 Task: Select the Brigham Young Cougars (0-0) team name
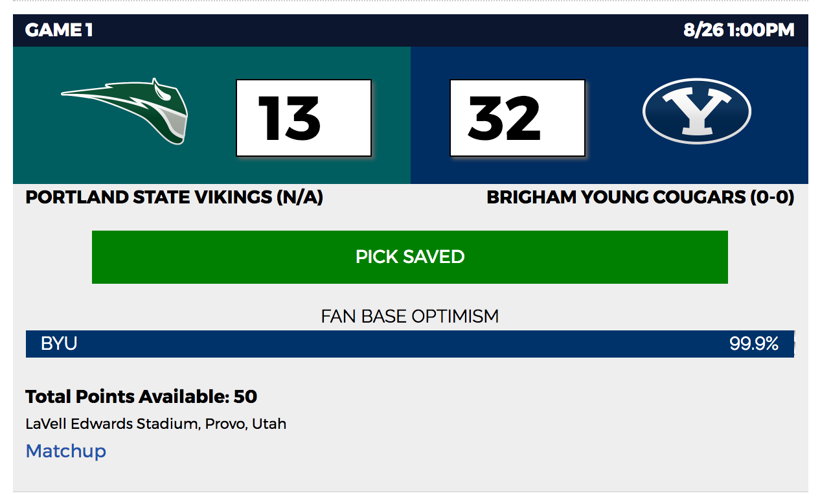(x=641, y=198)
